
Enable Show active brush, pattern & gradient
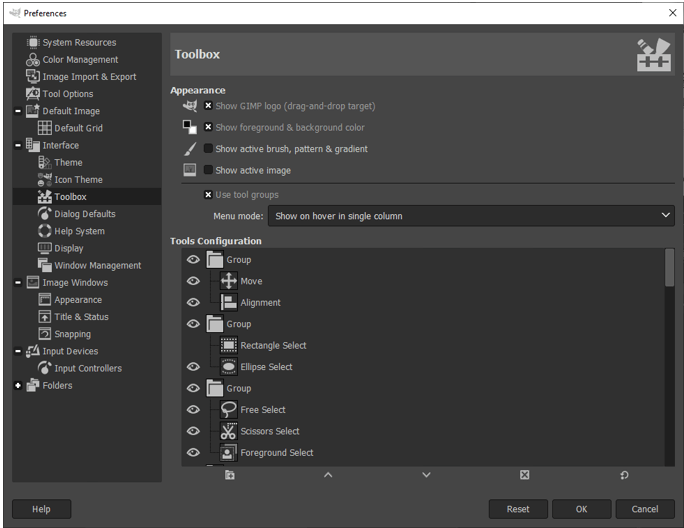(209, 148)
